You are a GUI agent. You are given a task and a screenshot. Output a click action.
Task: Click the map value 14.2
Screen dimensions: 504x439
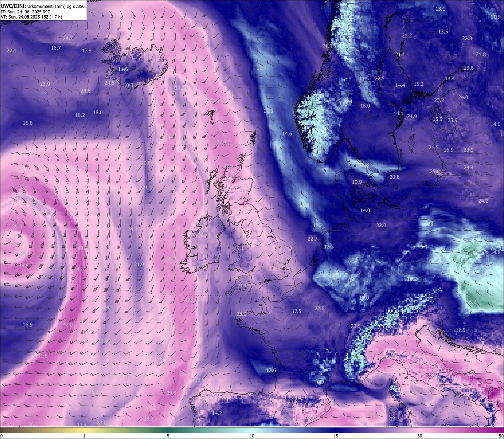click(x=217, y=413)
